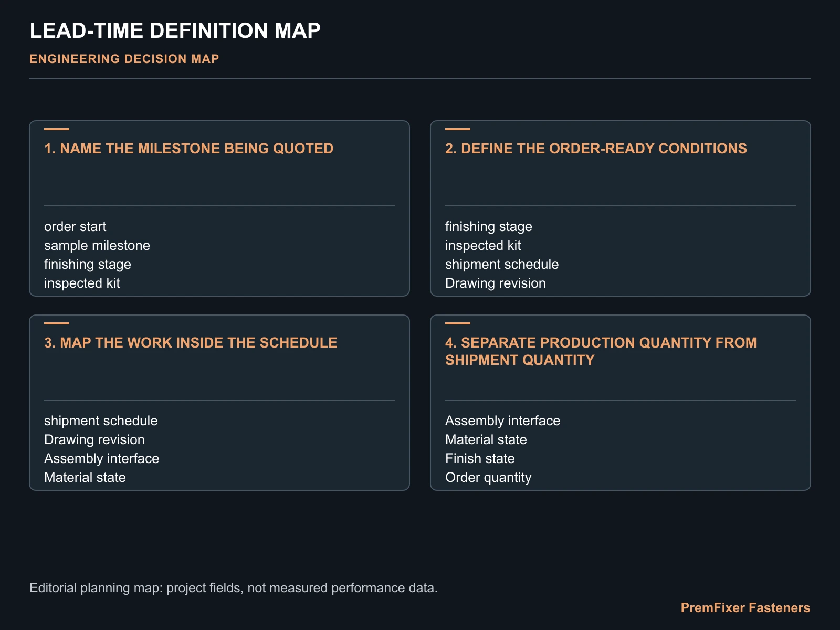Click the 'PremFixer Fasteners' brand name
Viewport: 840px width, 630px height.
pos(745,608)
